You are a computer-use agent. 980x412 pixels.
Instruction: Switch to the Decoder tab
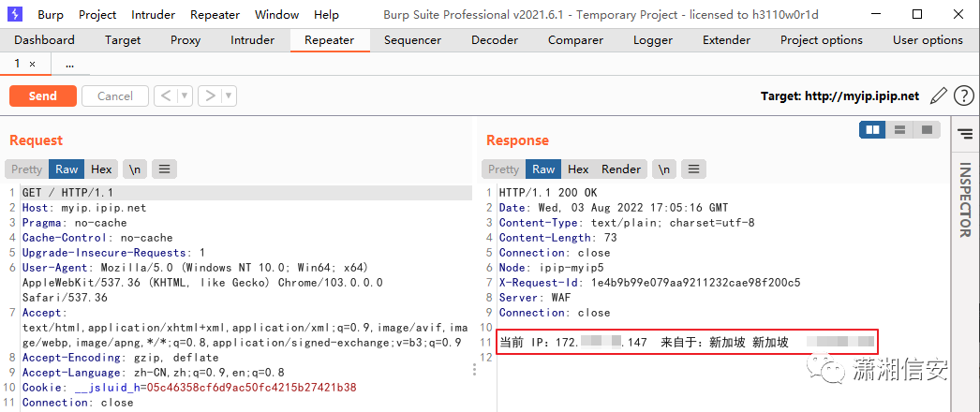coord(495,40)
